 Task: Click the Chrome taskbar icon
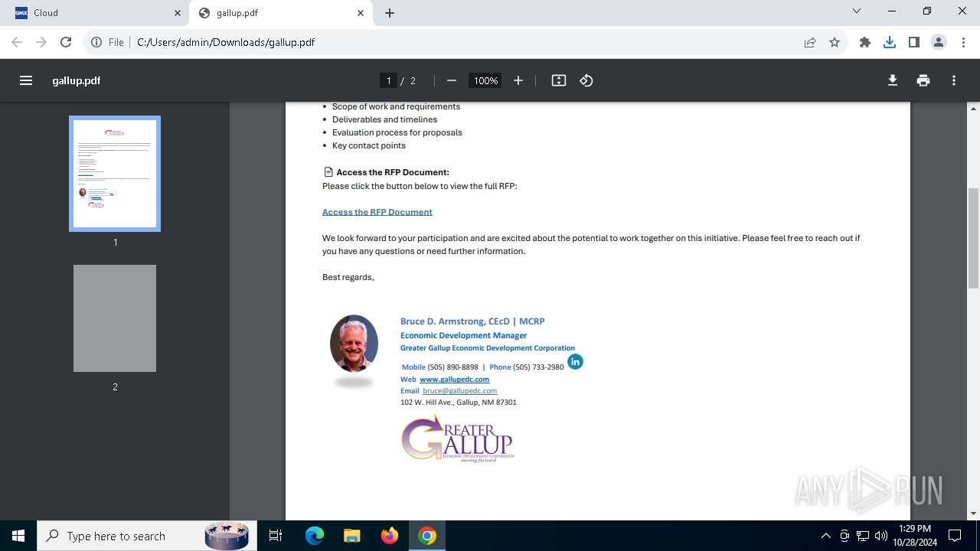427,536
